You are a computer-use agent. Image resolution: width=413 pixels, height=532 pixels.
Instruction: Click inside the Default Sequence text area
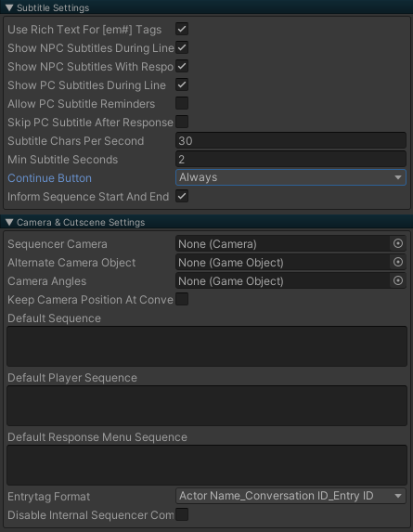point(207,346)
